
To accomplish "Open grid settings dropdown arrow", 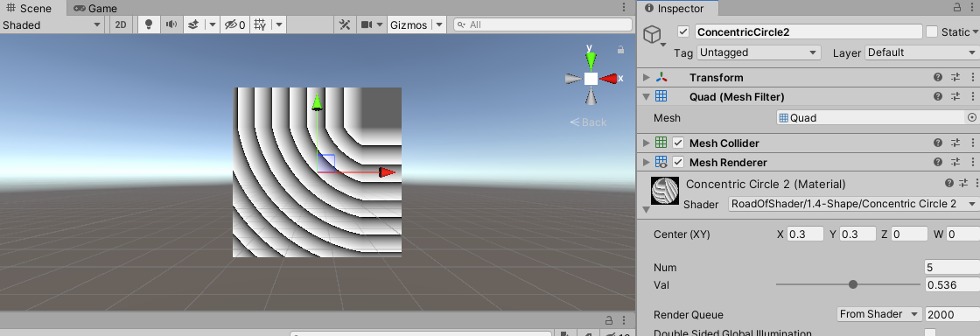I will [279, 25].
